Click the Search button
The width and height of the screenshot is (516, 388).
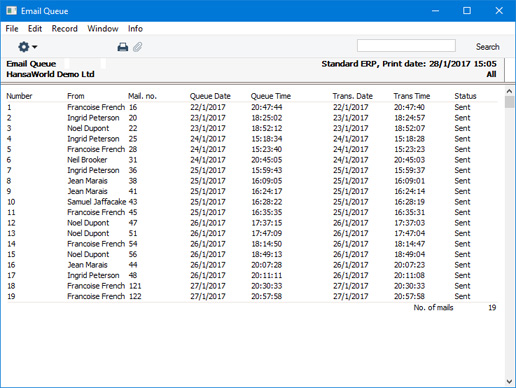tap(488, 47)
